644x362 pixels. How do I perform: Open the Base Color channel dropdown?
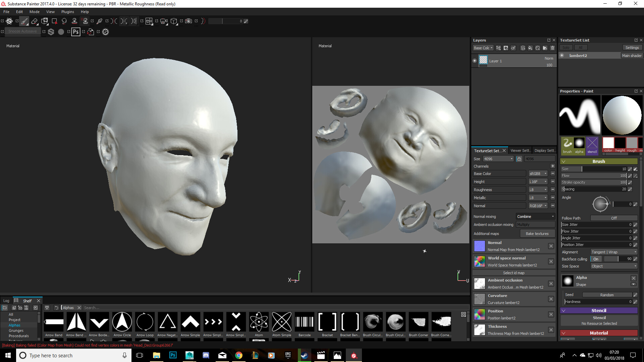[x=538, y=174]
